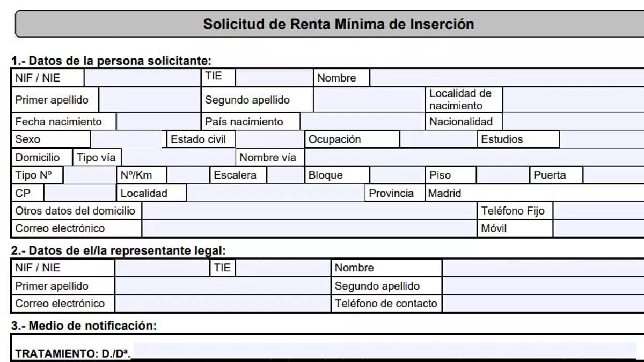Click the applicant's Segundo apellido field
Screen dimensions: 644x362
click(x=368, y=100)
